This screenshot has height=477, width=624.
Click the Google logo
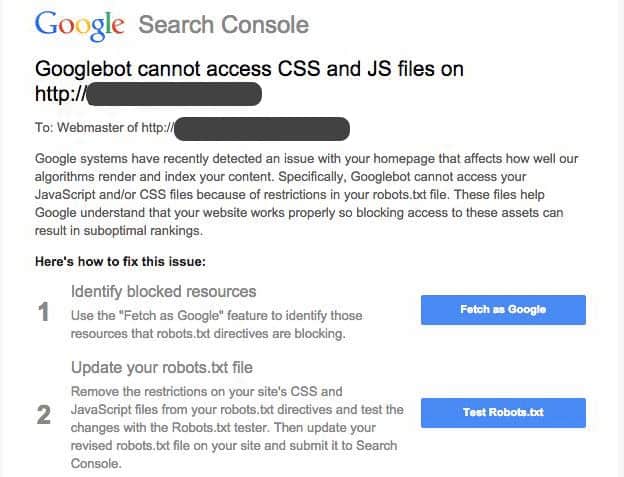[80, 24]
